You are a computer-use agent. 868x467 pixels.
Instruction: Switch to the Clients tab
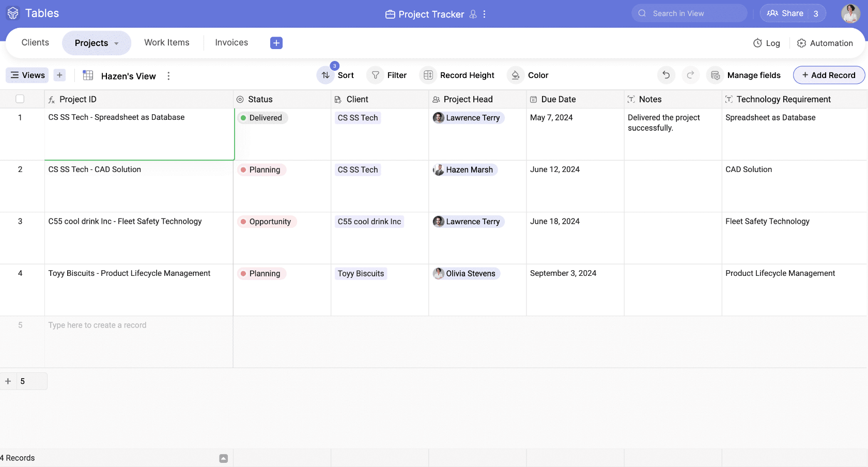coord(35,42)
